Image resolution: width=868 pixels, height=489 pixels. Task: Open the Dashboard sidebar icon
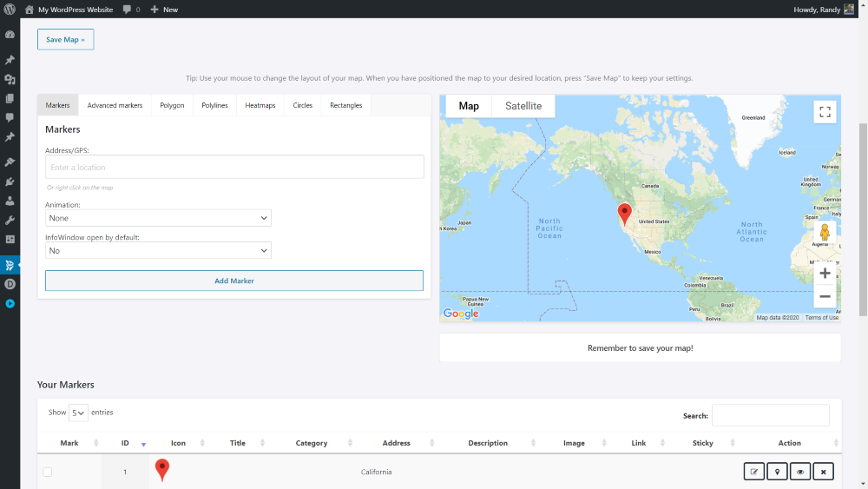click(10, 35)
